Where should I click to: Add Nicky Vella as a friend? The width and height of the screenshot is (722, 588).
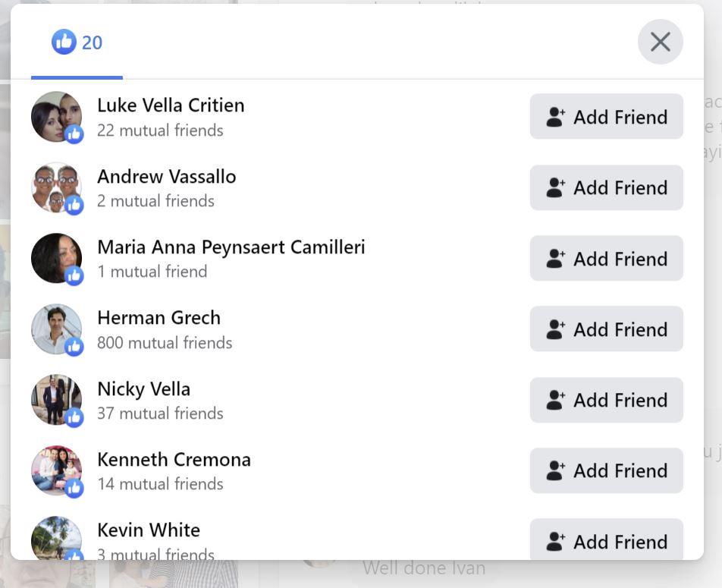pos(606,400)
